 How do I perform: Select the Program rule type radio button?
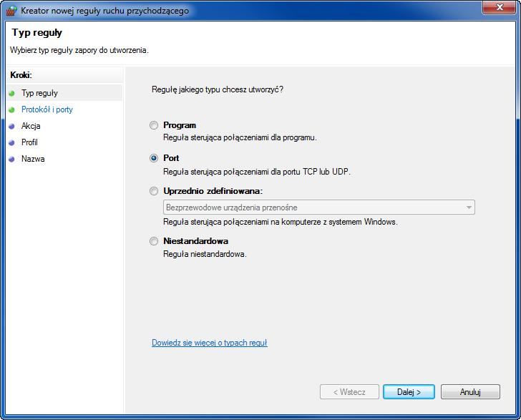click(153, 125)
